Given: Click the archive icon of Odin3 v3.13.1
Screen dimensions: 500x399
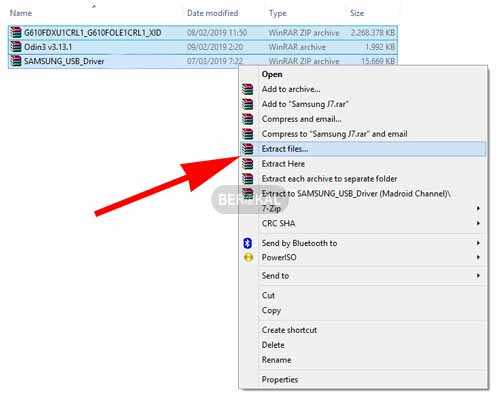Looking at the screenshot, I should [16, 47].
